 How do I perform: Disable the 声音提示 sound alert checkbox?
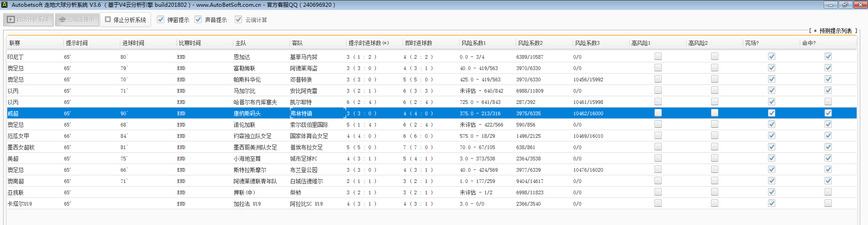[198, 19]
